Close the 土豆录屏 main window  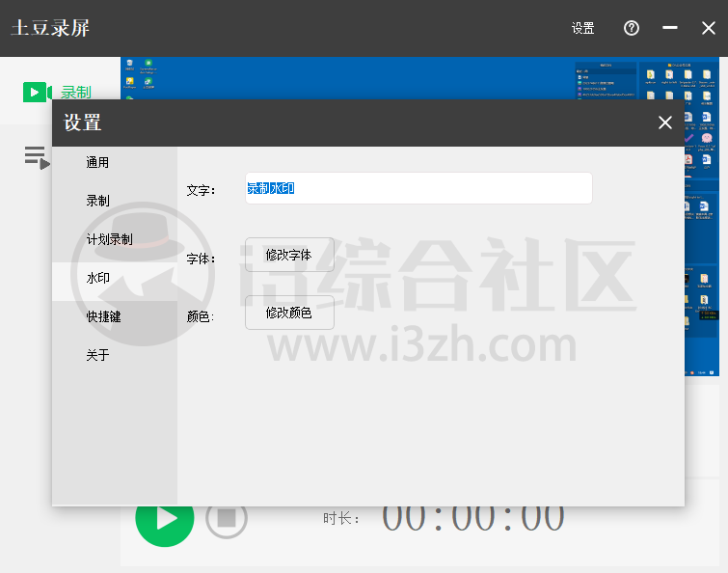click(x=708, y=28)
